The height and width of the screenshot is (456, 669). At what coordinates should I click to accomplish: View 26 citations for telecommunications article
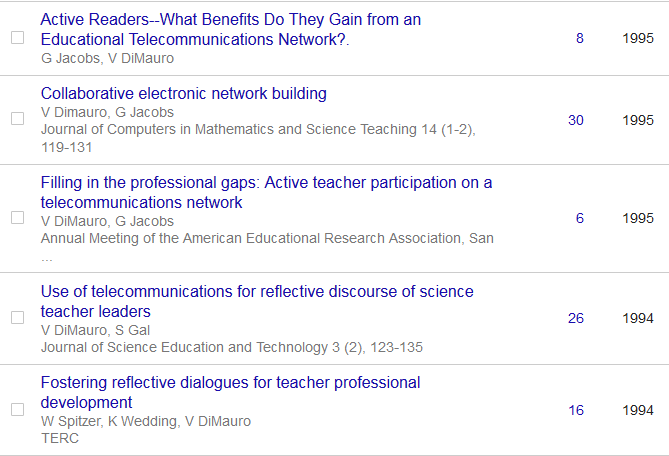click(575, 318)
